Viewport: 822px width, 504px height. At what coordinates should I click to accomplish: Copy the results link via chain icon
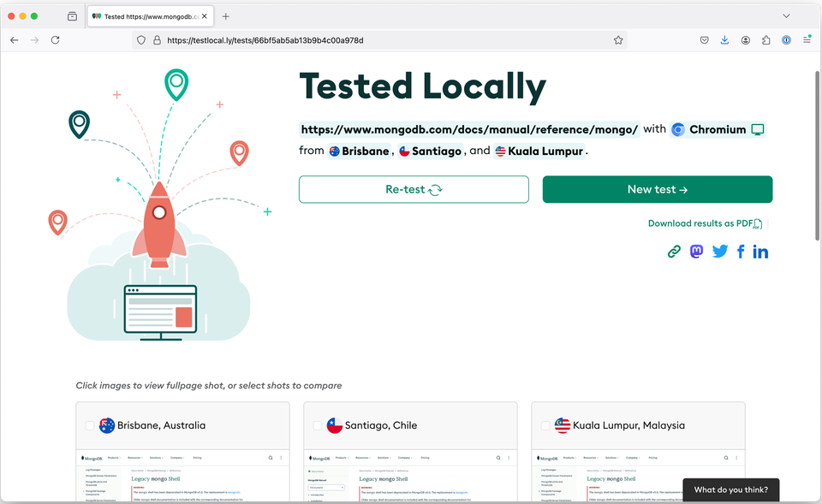tap(674, 252)
